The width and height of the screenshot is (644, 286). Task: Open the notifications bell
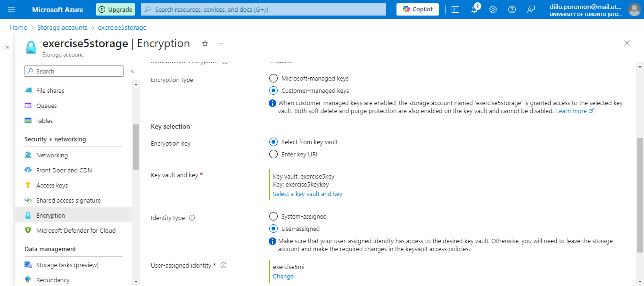point(474,9)
